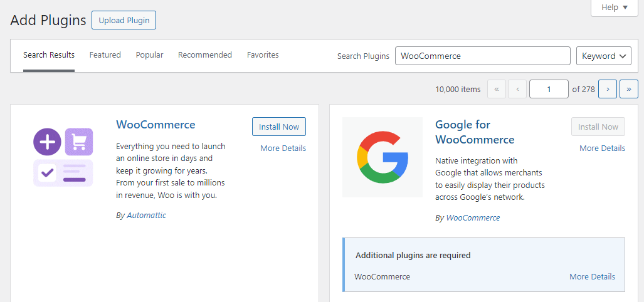Image resolution: width=644 pixels, height=302 pixels.
Task: Click Install Now for Google for WooCommerce
Action: [x=598, y=127]
